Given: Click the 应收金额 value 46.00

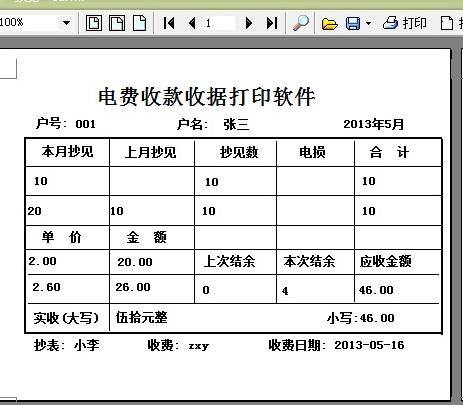Looking at the screenshot, I should click(376, 290).
